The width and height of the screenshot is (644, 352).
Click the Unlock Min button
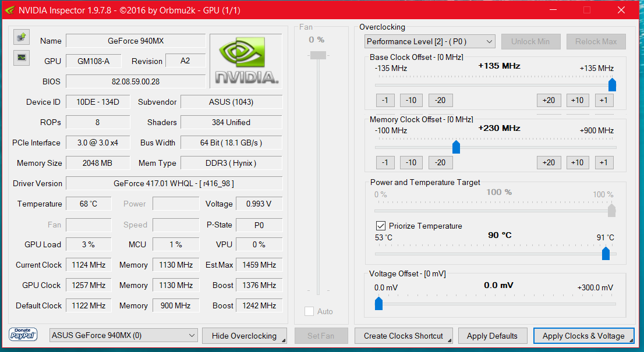tap(530, 41)
